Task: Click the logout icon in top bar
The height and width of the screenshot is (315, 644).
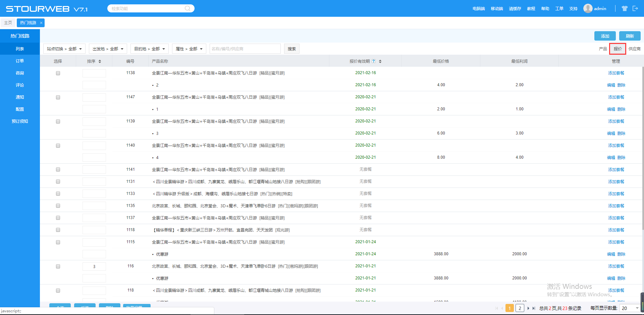Action: point(635,8)
